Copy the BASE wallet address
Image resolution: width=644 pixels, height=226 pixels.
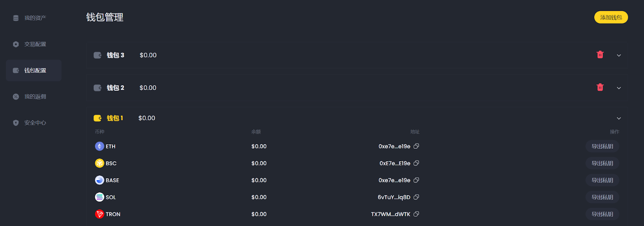tap(416, 180)
